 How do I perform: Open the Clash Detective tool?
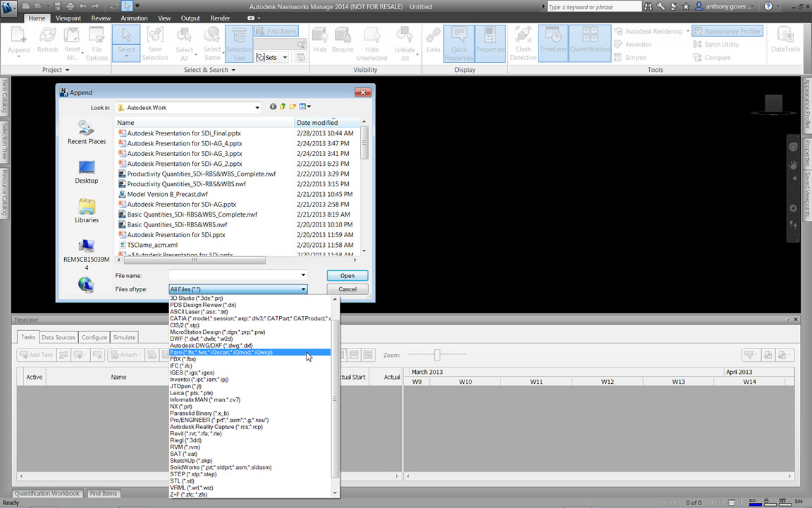click(523, 44)
